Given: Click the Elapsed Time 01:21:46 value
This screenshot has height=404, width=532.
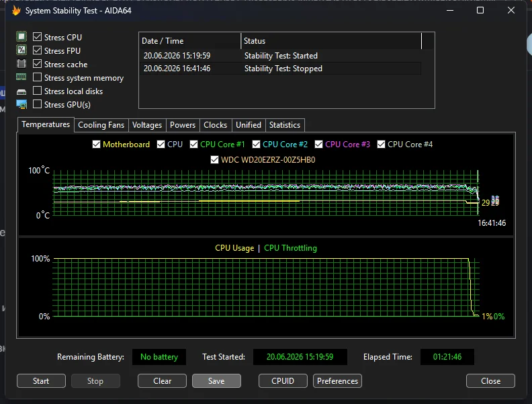Looking at the screenshot, I should click(x=447, y=357).
